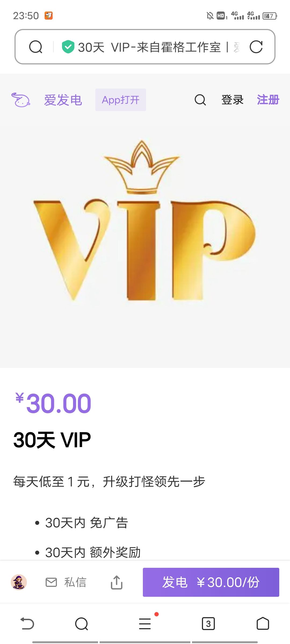Image resolution: width=290 pixels, height=644 pixels.
Task: Tap the green security shield icon
Action: click(68, 47)
